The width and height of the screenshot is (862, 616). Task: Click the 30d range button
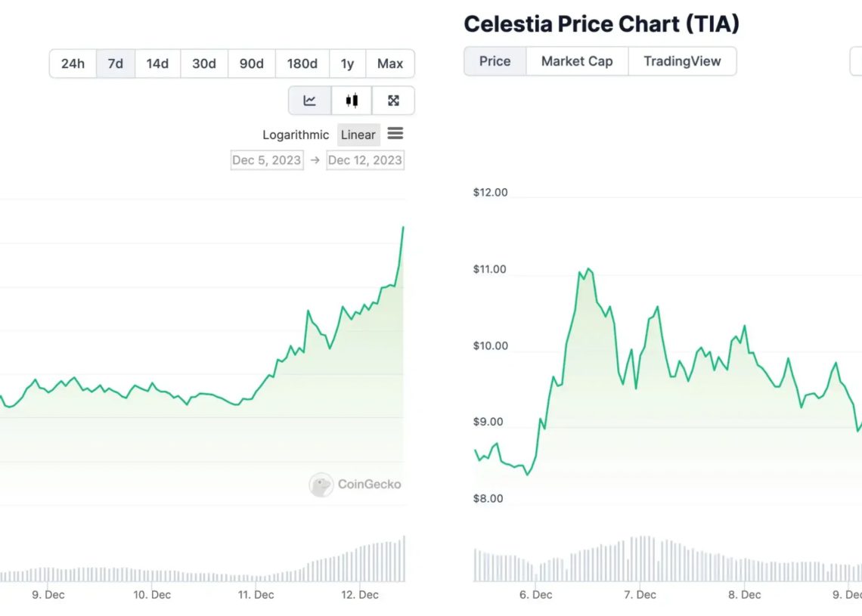[204, 63]
